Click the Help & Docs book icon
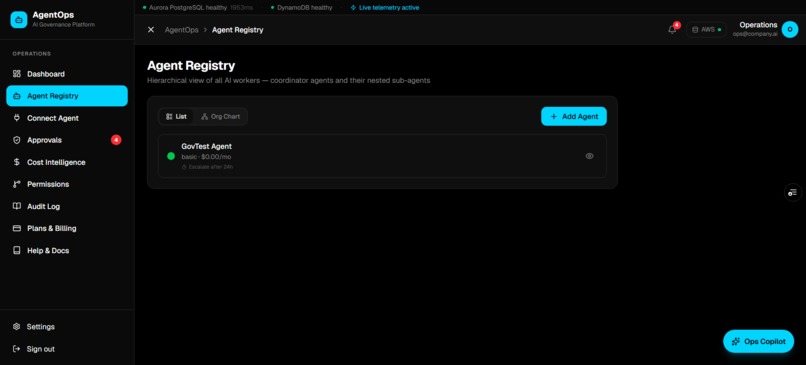The width and height of the screenshot is (806, 365). pyautogui.click(x=16, y=250)
